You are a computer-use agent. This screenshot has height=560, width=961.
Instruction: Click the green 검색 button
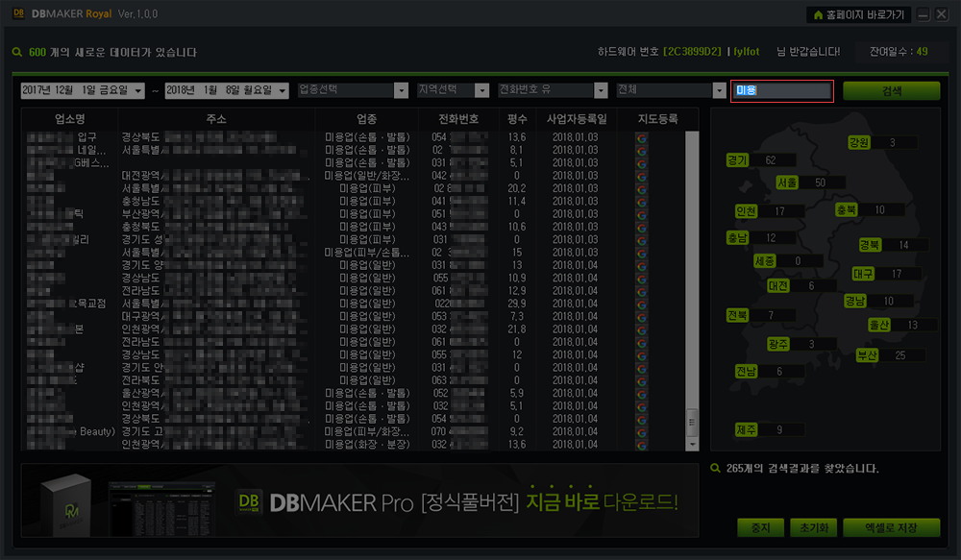click(x=891, y=90)
